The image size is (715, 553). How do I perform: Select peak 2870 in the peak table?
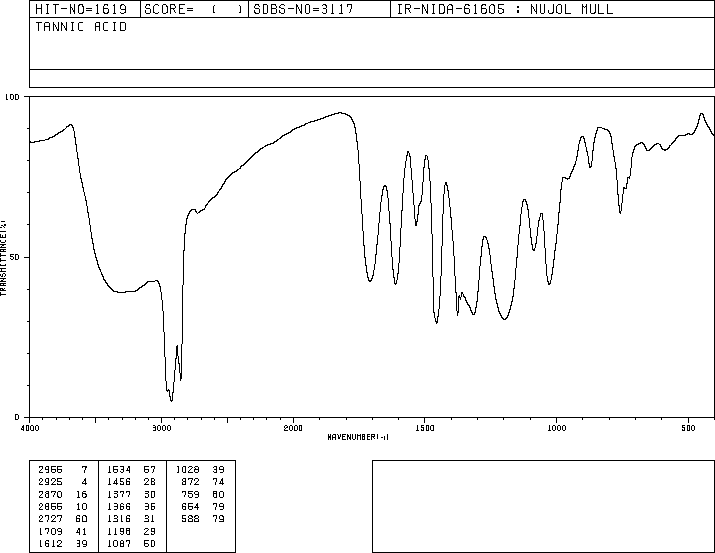coord(51,494)
